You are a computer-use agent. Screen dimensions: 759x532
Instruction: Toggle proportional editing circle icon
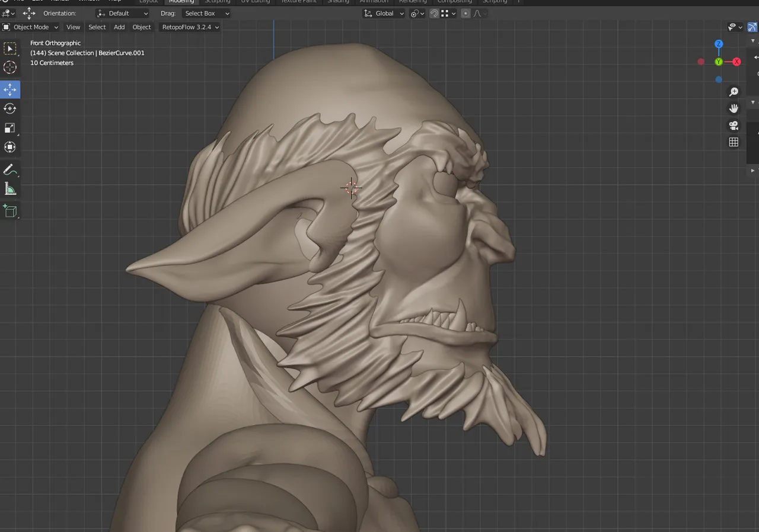pyautogui.click(x=465, y=13)
